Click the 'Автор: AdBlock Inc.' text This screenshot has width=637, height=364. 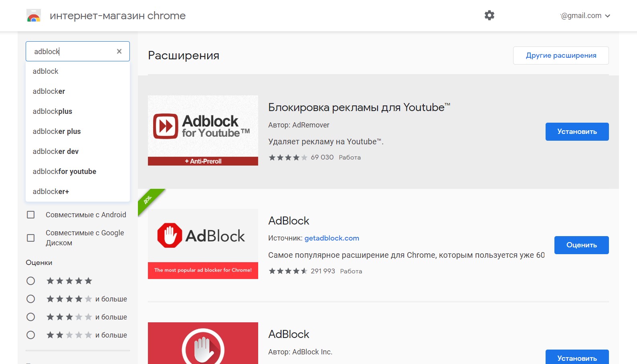(x=300, y=352)
